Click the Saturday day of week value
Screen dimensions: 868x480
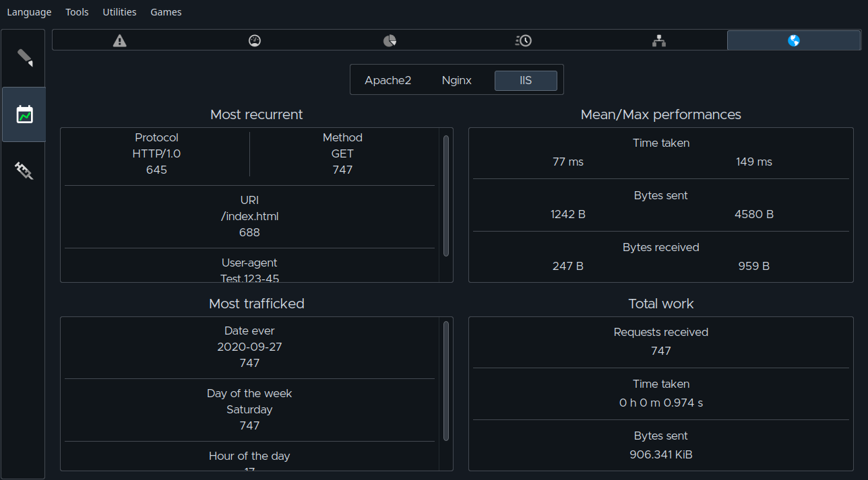point(249,409)
